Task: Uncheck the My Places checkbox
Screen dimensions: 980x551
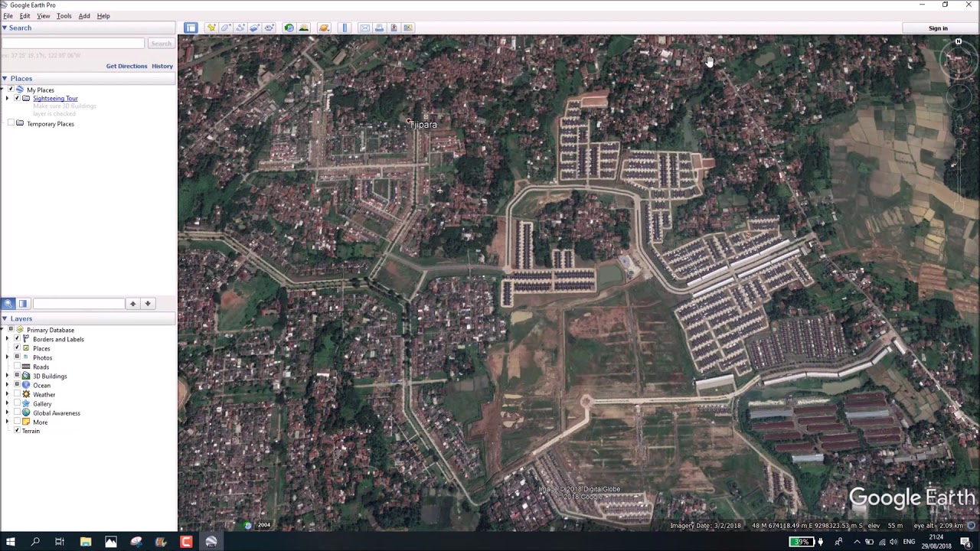Action: tap(11, 90)
